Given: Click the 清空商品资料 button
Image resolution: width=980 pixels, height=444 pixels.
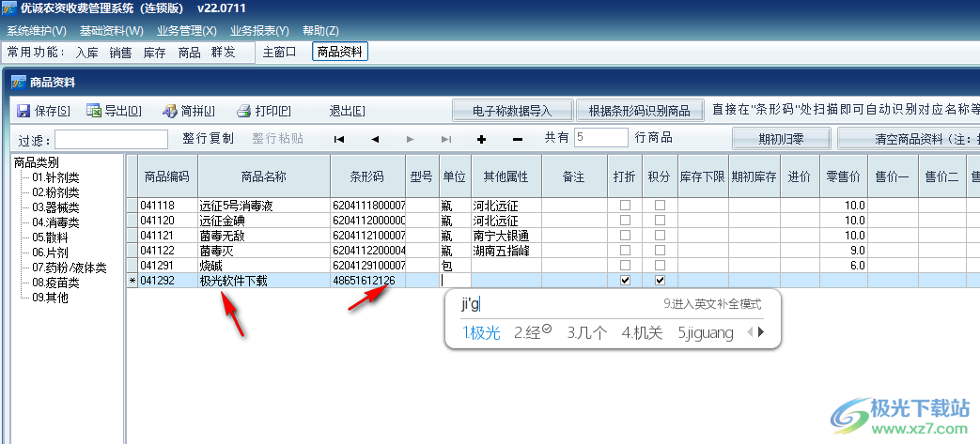Looking at the screenshot, I should click(x=909, y=139).
